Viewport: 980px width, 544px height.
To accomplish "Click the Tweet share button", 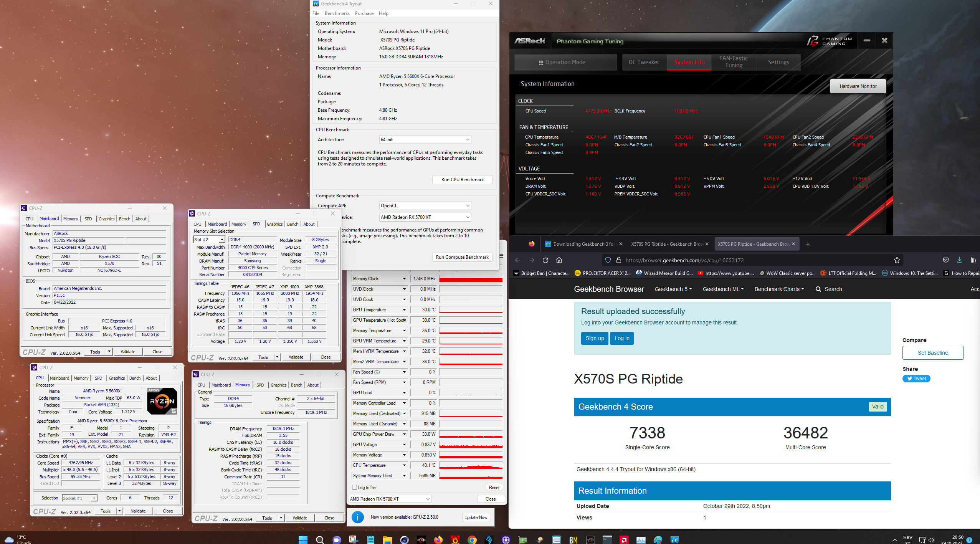I will [x=916, y=379].
